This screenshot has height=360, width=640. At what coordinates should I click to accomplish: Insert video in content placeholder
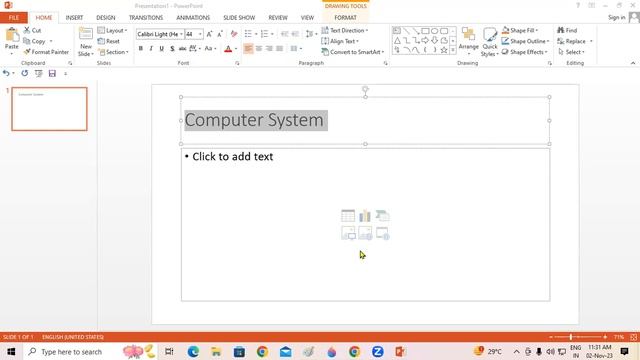pyautogui.click(x=382, y=233)
